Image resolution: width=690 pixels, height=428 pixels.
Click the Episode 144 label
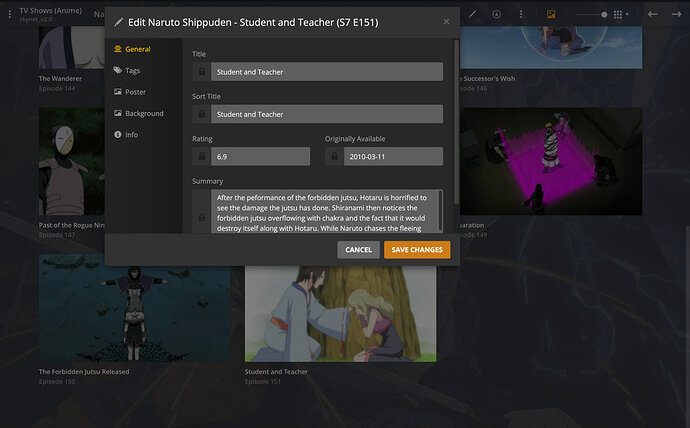tap(57, 88)
